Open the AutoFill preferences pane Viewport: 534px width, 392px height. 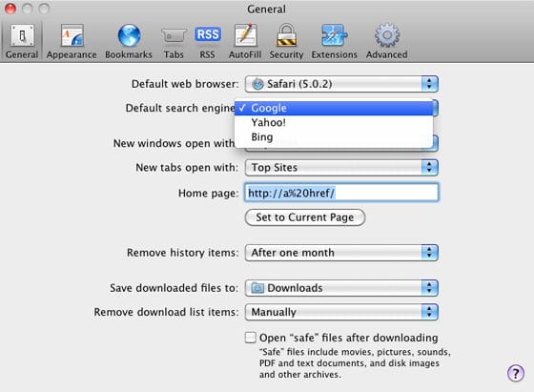click(x=245, y=41)
